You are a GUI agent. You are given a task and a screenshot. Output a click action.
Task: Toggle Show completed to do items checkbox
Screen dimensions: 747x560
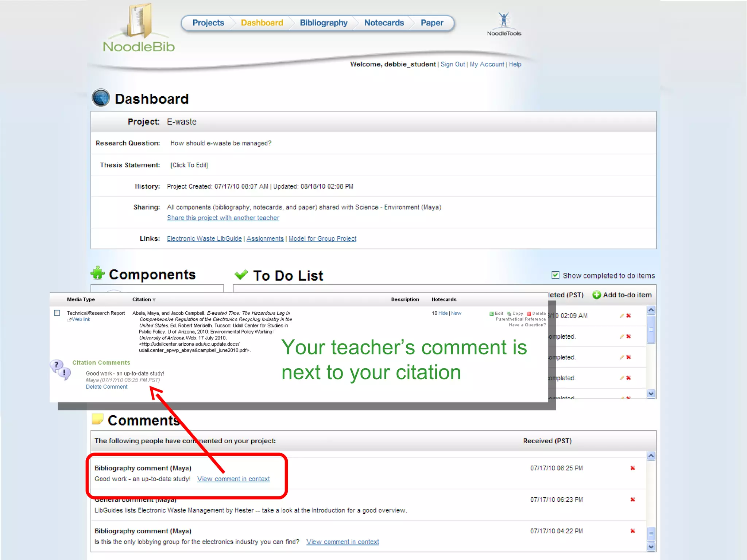click(555, 275)
